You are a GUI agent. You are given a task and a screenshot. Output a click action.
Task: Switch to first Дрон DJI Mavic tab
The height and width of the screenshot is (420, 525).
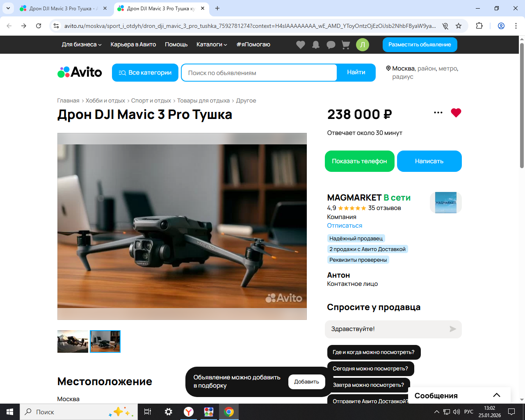64,8
